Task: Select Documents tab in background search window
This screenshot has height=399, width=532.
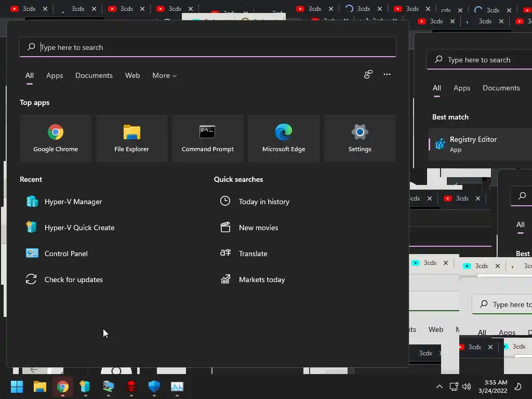Action: (x=501, y=88)
